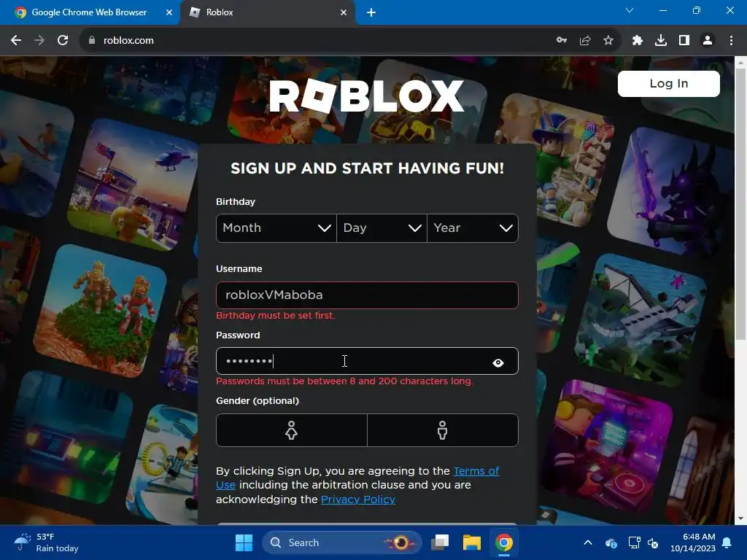The height and width of the screenshot is (560, 747).
Task: Click the scrollbar down arrow
Action: (x=740, y=519)
